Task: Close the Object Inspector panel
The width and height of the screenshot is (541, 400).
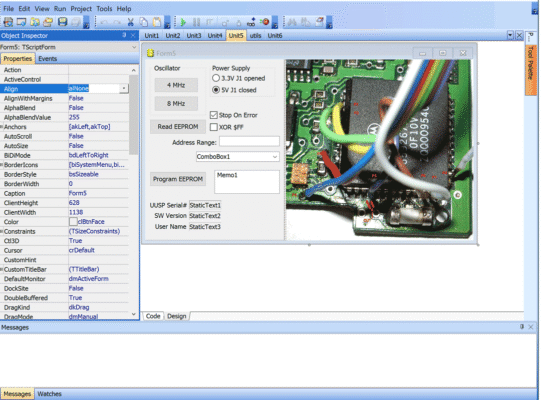Action: coord(133,35)
